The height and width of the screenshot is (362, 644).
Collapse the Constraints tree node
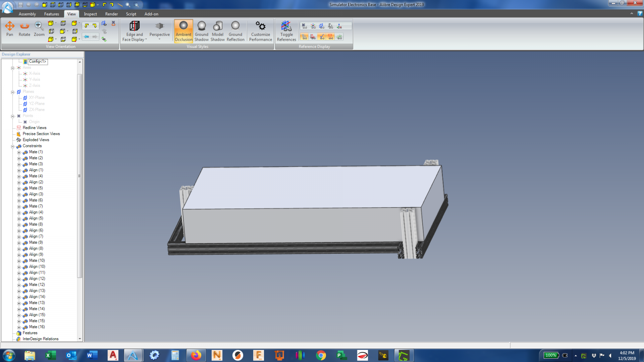[12, 146]
